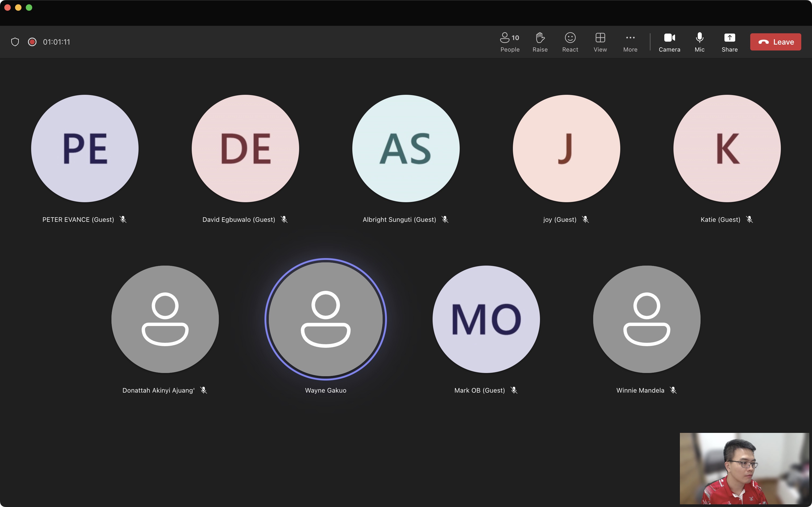The image size is (812, 507).
Task: Toggle the Camera off
Action: [x=669, y=42]
